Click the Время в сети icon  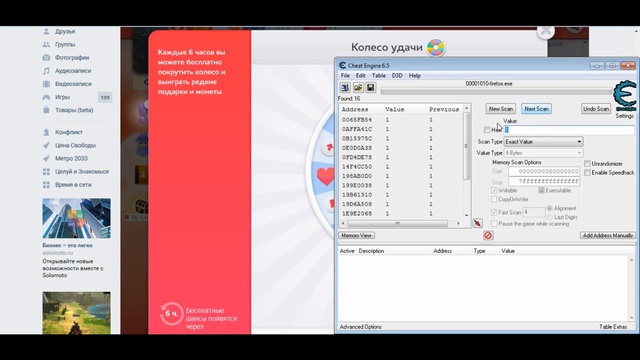(x=47, y=184)
